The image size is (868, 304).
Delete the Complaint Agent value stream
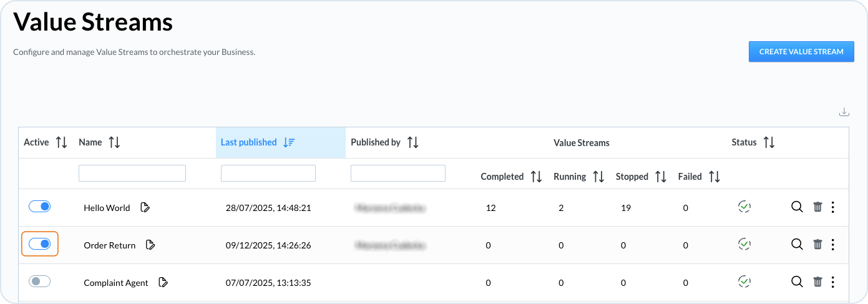pos(817,282)
